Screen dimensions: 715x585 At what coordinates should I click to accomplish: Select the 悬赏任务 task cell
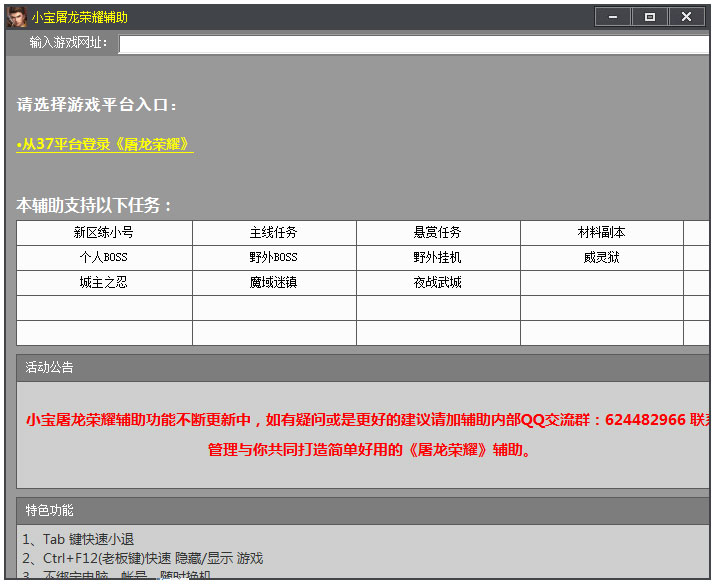[438, 232]
